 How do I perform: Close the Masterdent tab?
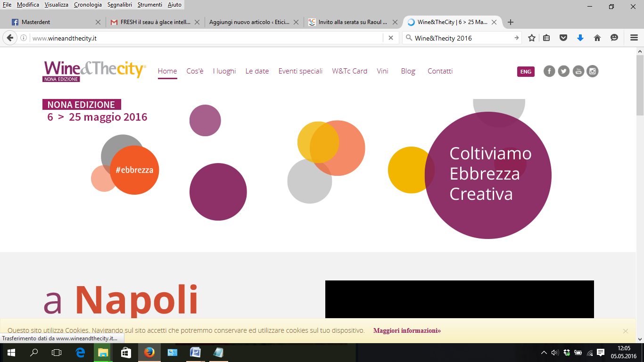point(98,22)
